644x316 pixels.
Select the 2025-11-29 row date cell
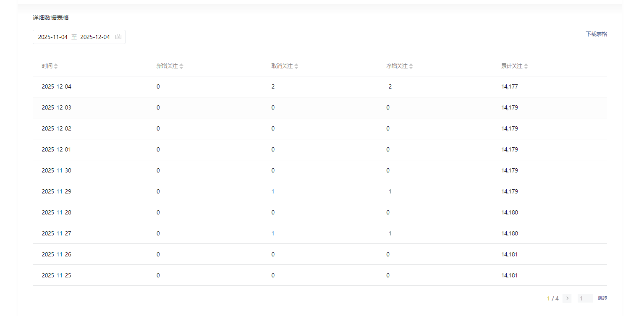[57, 192]
